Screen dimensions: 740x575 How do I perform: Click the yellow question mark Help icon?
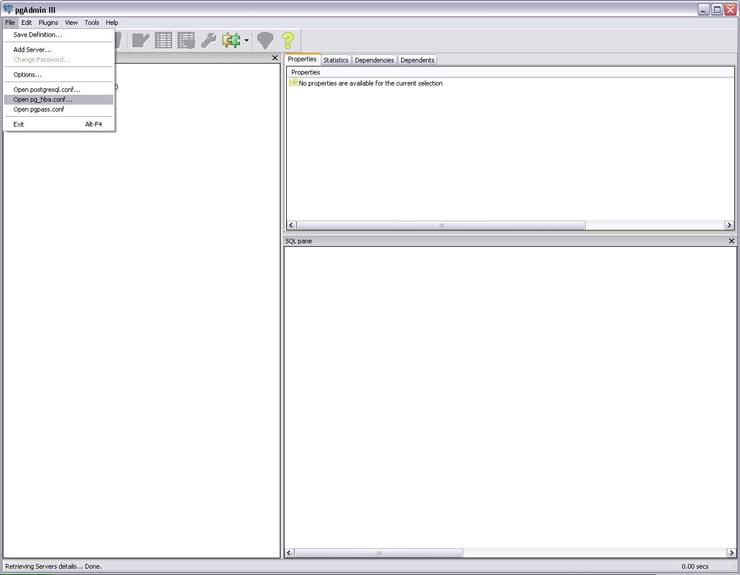288,41
